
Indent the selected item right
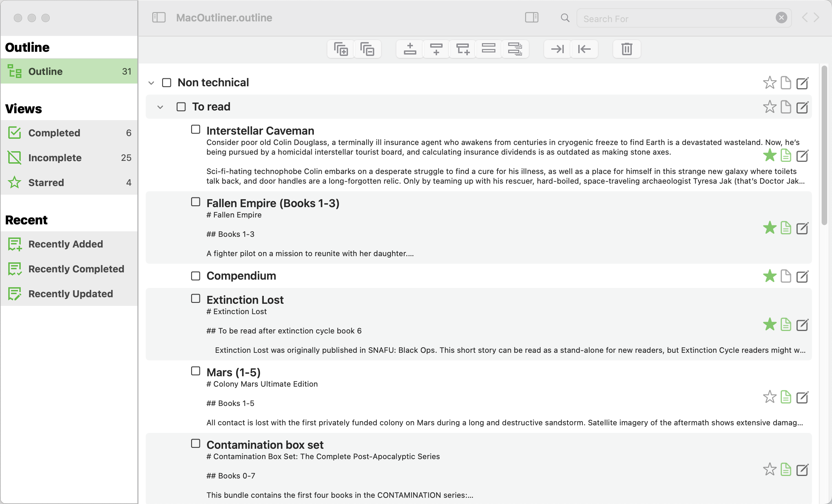(x=558, y=49)
